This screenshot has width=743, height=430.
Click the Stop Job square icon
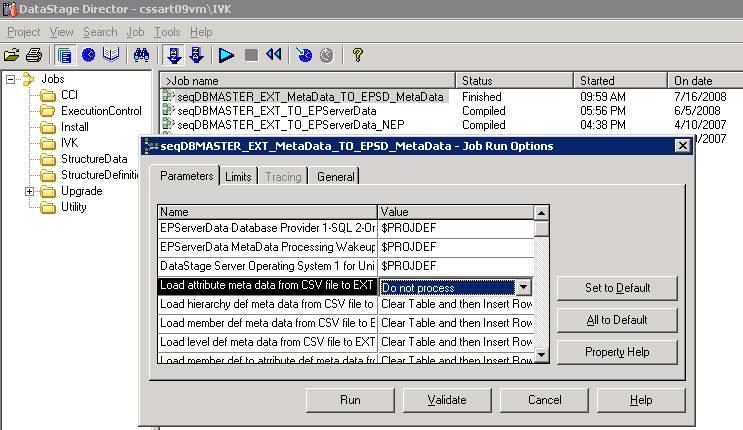(251, 55)
